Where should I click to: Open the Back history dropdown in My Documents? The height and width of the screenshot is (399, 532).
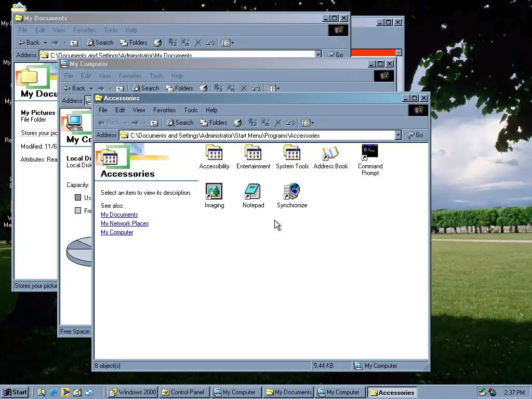click(x=46, y=43)
